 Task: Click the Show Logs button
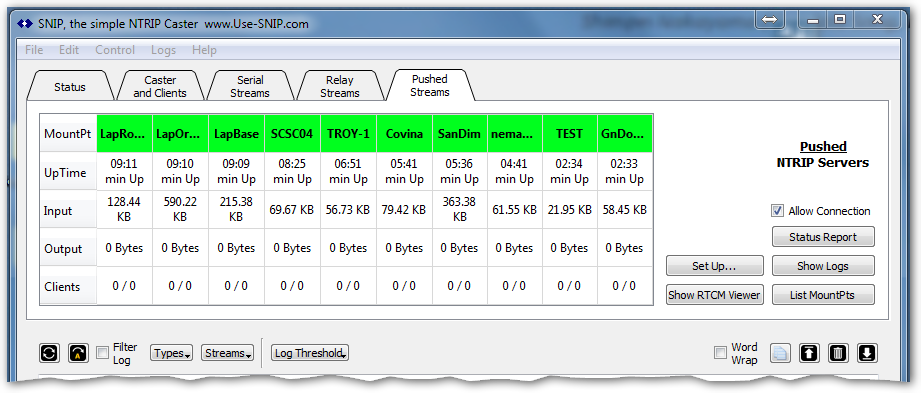823,266
